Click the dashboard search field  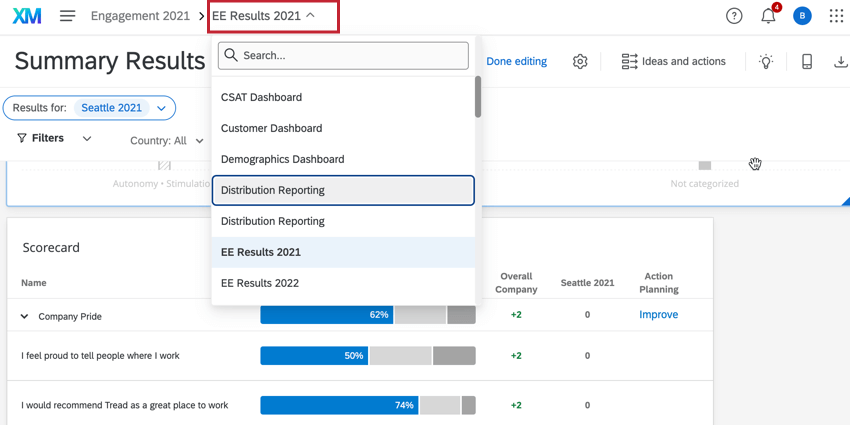[343, 56]
